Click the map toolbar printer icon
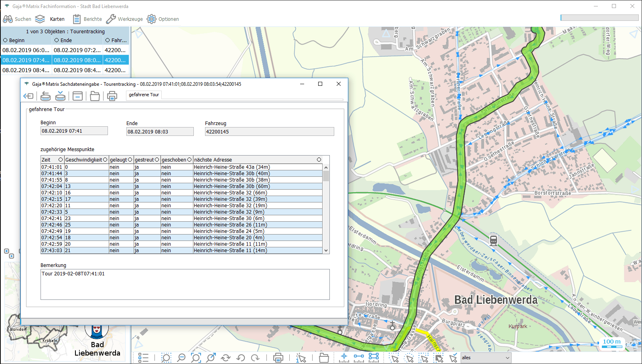 (278, 358)
